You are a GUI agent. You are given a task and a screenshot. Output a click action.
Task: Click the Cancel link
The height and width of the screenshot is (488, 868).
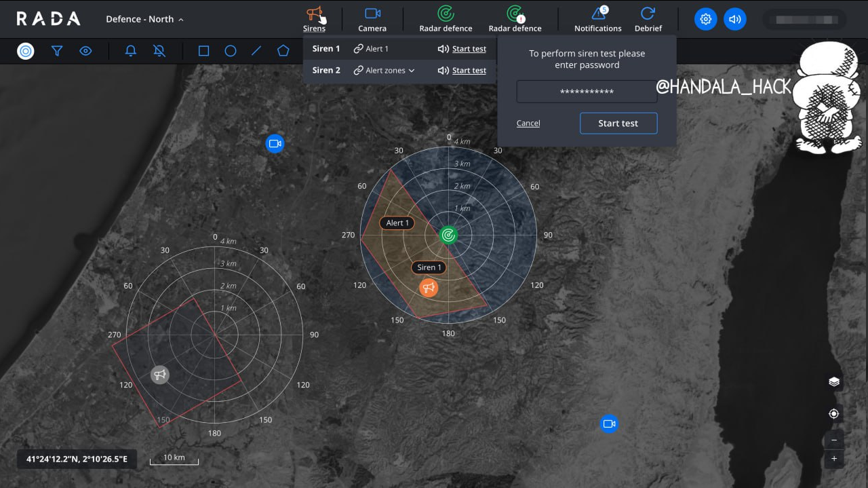[528, 124]
